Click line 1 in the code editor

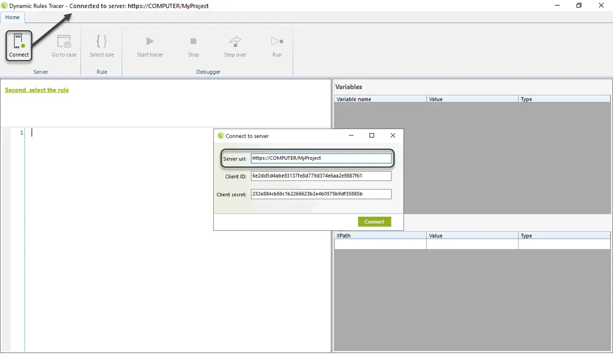[x=180, y=133]
